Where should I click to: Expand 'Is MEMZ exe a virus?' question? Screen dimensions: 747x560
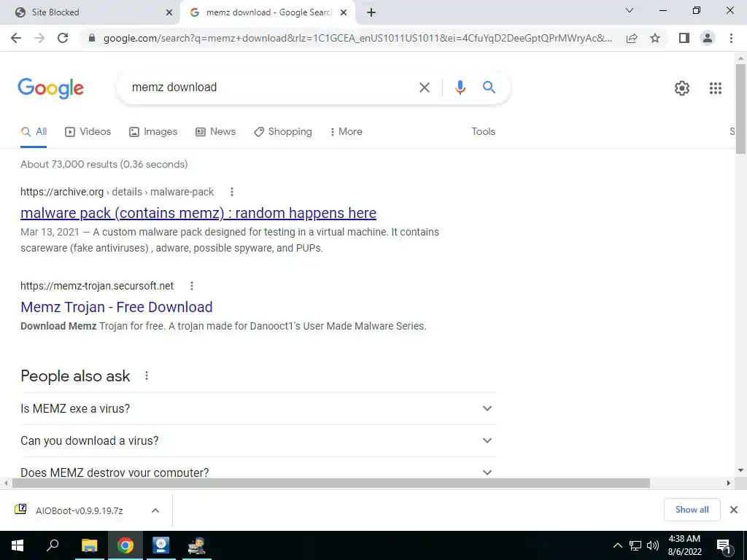pos(258,408)
